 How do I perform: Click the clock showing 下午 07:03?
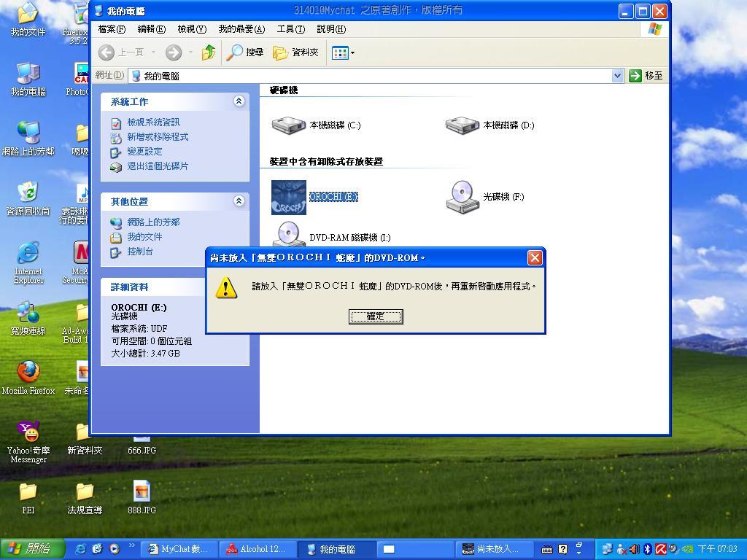[x=718, y=549]
